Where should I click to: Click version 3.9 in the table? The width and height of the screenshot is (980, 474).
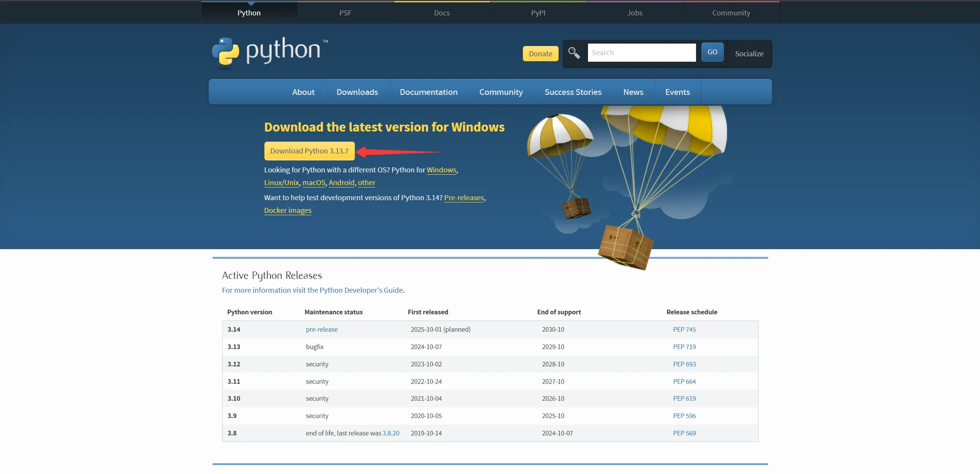pyautogui.click(x=232, y=416)
